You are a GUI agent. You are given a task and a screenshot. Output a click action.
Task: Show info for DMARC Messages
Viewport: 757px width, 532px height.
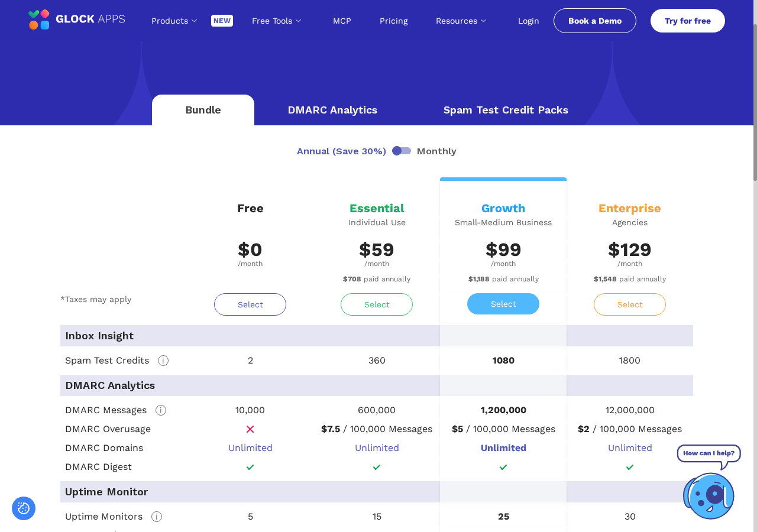pos(161,410)
